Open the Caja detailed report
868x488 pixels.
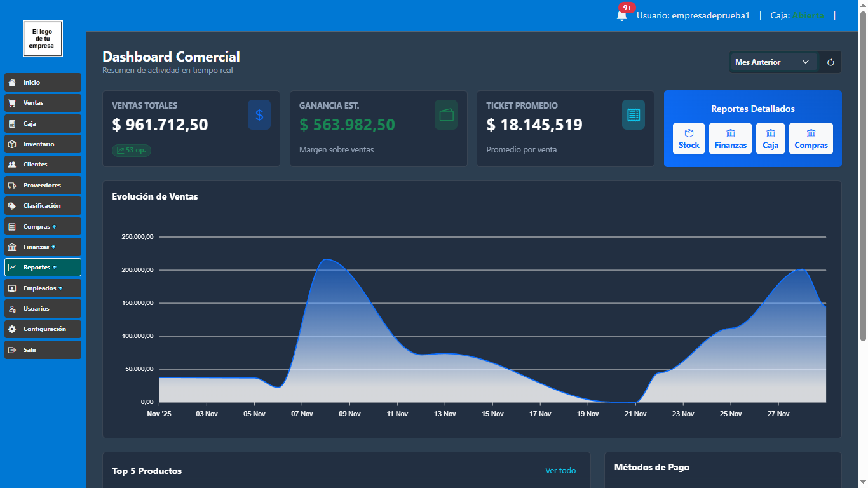[770, 139]
